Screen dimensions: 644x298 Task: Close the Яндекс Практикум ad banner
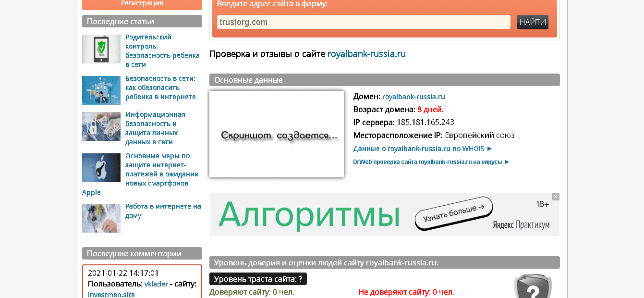tap(556, 197)
